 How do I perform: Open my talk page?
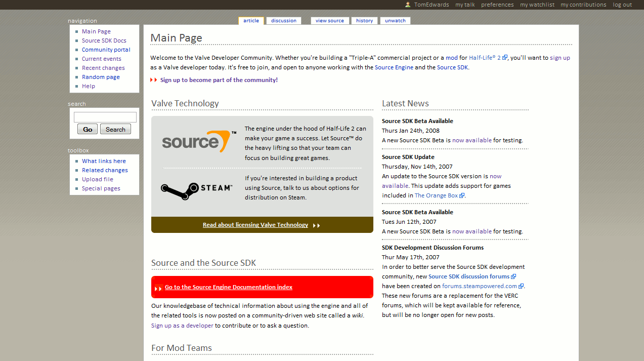465,5
